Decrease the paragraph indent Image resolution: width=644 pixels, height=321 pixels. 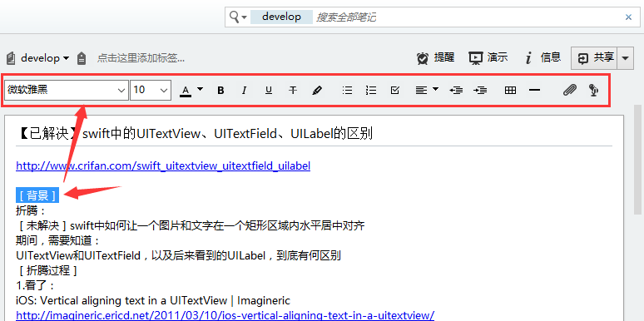456,91
